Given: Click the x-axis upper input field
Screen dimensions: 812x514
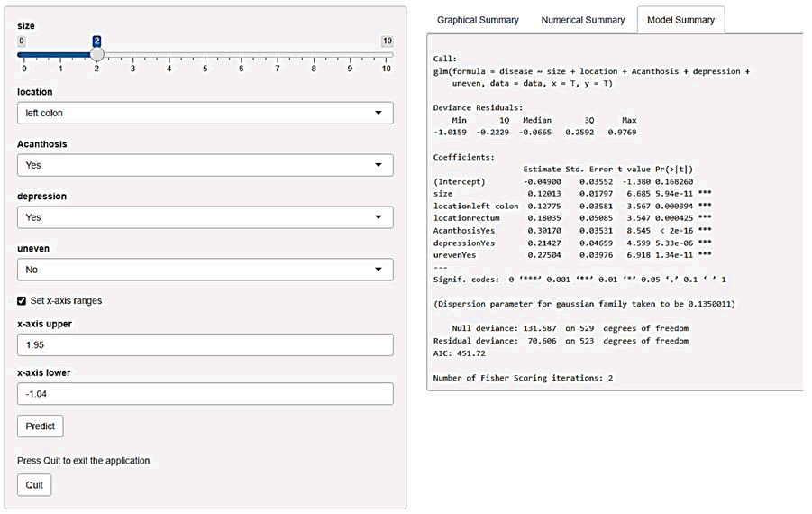Looking at the screenshot, I should (x=205, y=345).
